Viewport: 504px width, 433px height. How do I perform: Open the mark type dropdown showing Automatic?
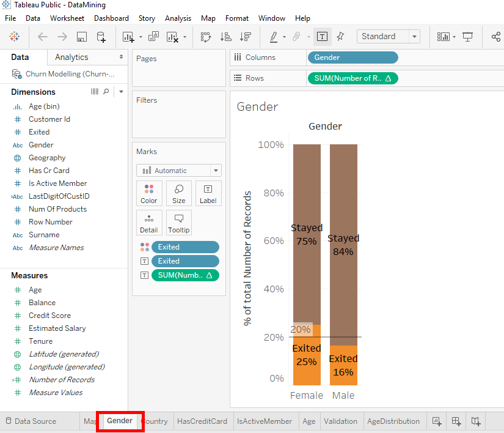tap(178, 170)
